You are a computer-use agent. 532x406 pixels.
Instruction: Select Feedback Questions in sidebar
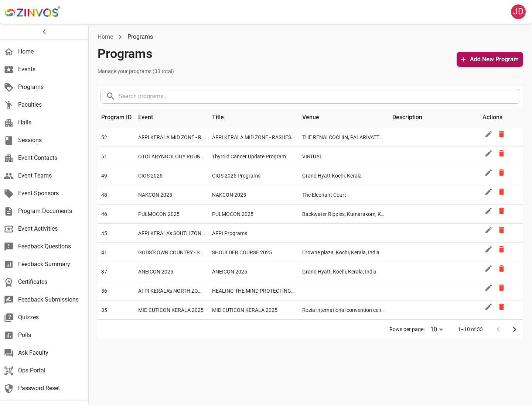click(x=44, y=247)
